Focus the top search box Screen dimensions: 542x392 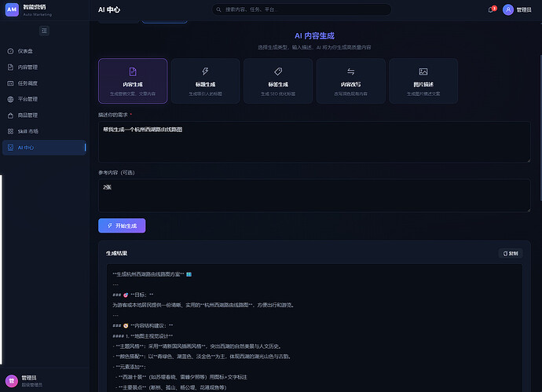click(x=302, y=9)
